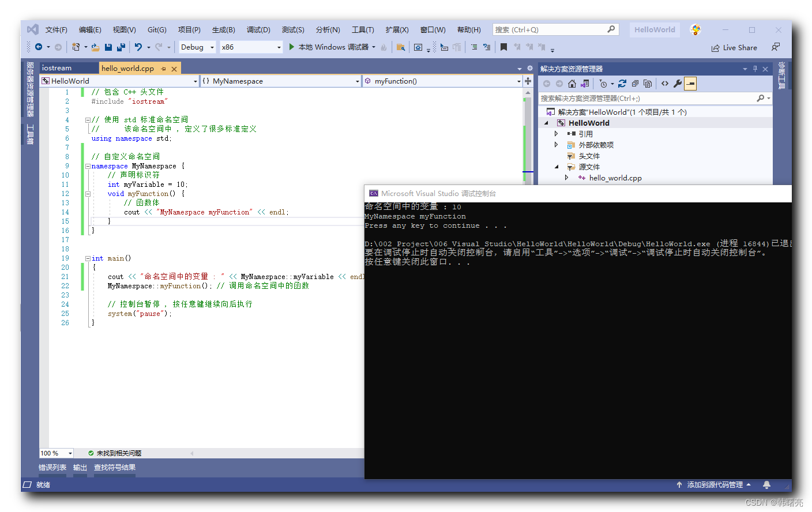Click in the 搜索 (Ctrl+Q) search box
The height and width of the screenshot is (512, 812).
point(555,29)
